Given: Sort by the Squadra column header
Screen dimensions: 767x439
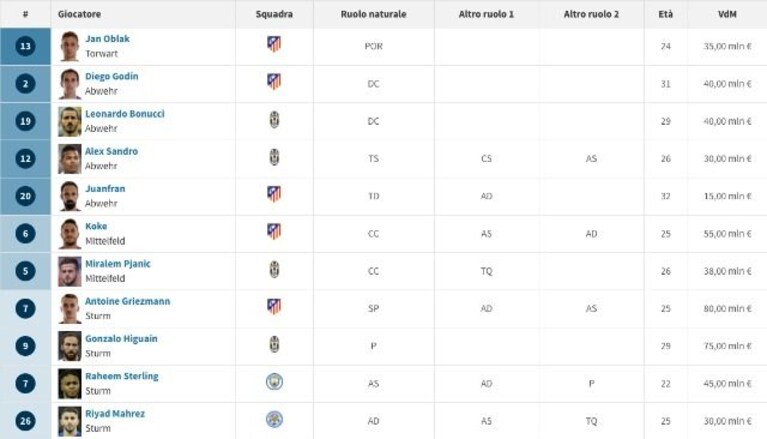Looking at the screenshot, I should click(274, 14).
